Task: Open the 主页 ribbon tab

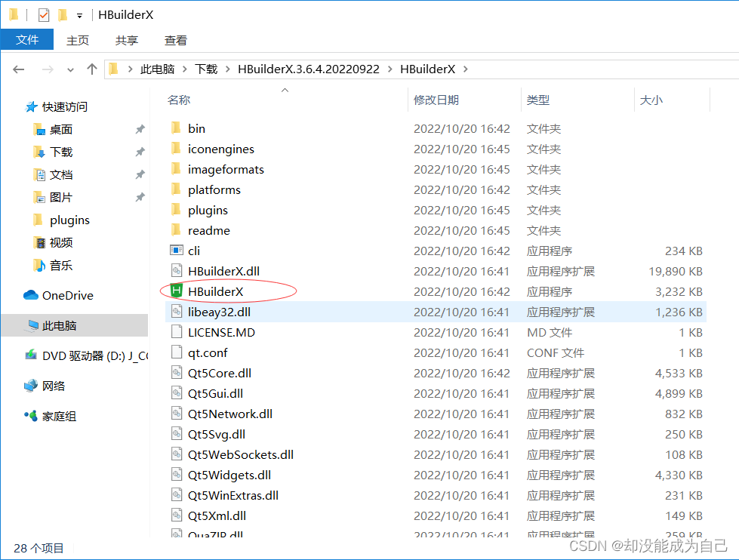Action: (78, 40)
